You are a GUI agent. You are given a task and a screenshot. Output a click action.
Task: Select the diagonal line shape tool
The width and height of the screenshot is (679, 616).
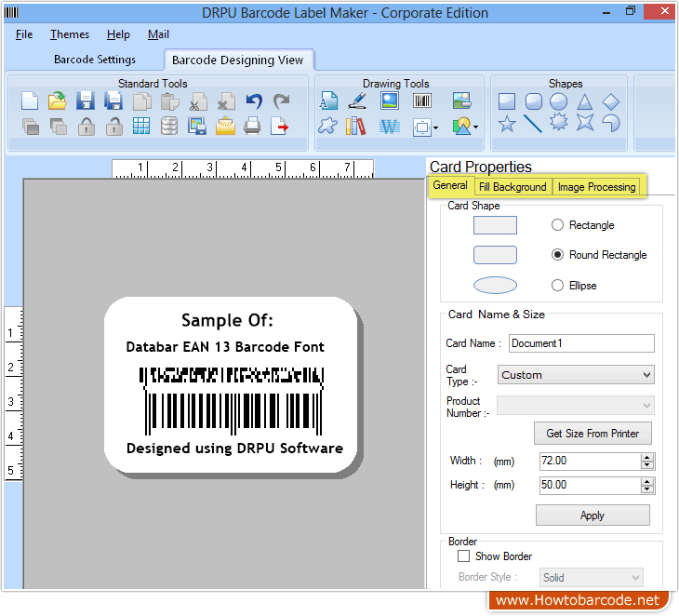533,124
